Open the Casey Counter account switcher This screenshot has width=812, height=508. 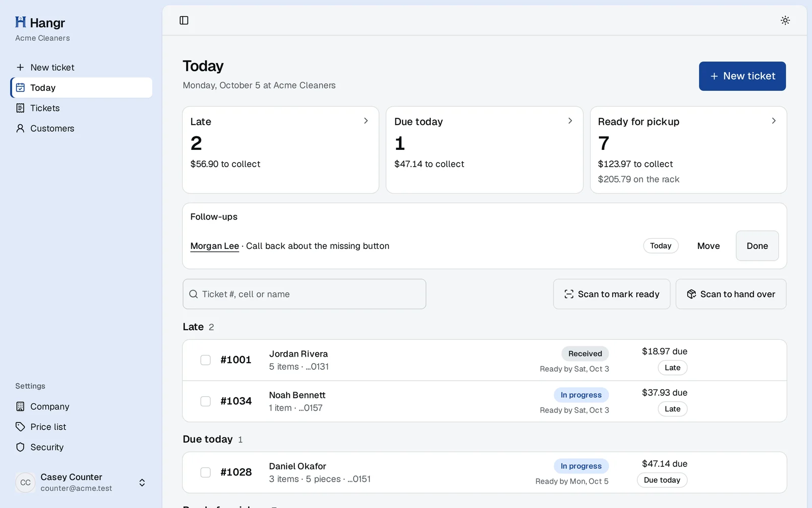81,483
